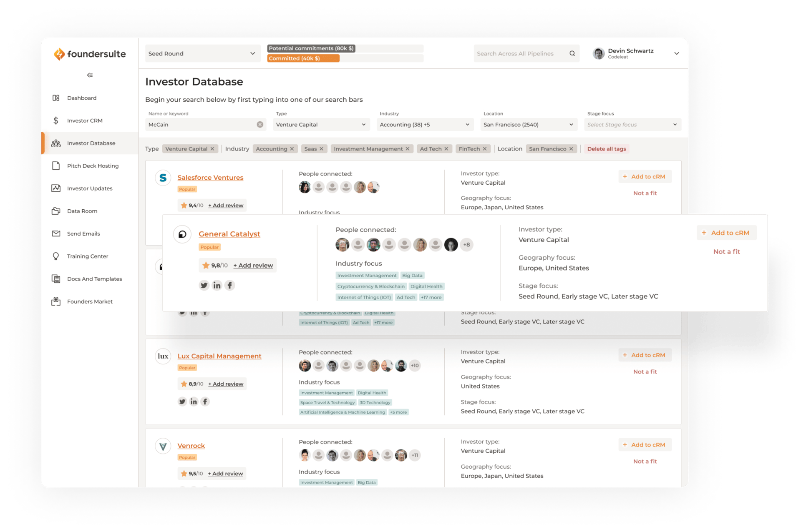Open Pitch Deck Hosting
Image resolution: width=801 pixels, height=532 pixels.
93,166
